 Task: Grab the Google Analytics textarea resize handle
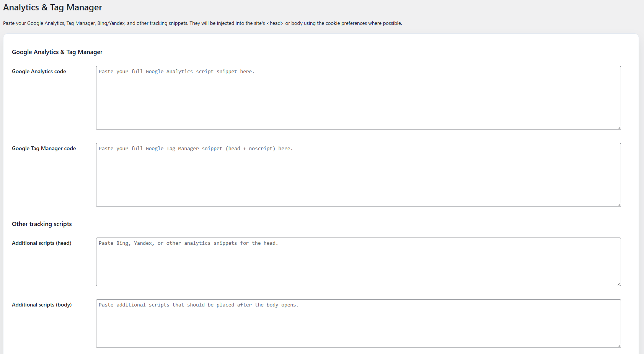[619, 128]
